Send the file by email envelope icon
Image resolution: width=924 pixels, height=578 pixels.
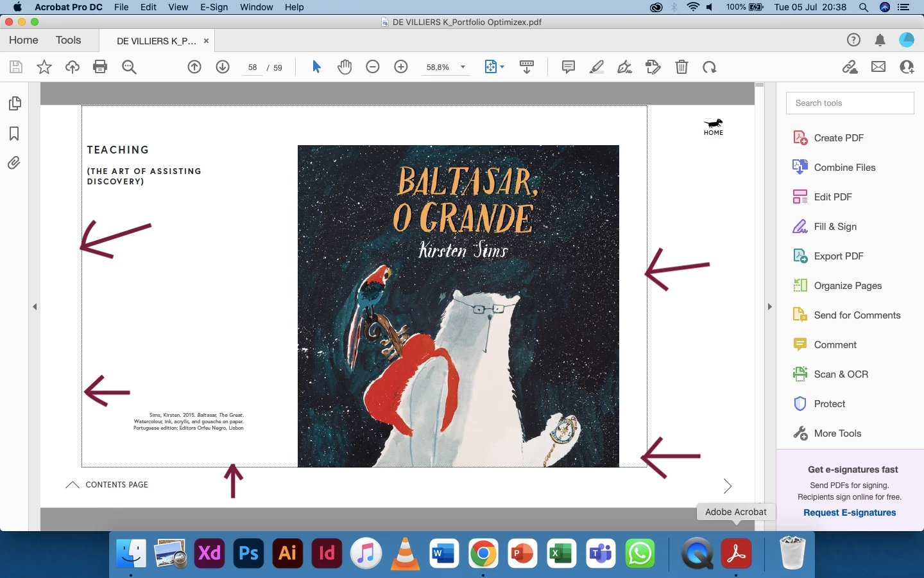(x=878, y=67)
